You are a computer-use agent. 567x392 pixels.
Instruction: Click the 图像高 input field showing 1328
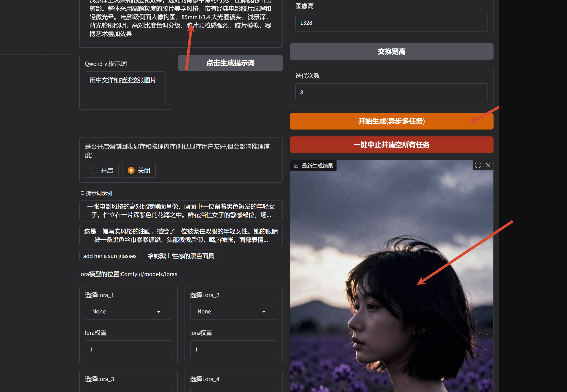(x=392, y=23)
